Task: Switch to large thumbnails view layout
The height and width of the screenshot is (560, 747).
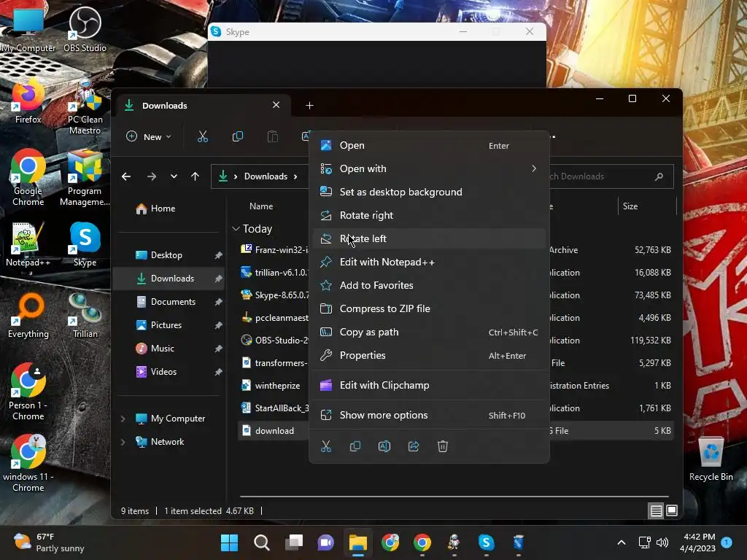Action: tap(672, 510)
